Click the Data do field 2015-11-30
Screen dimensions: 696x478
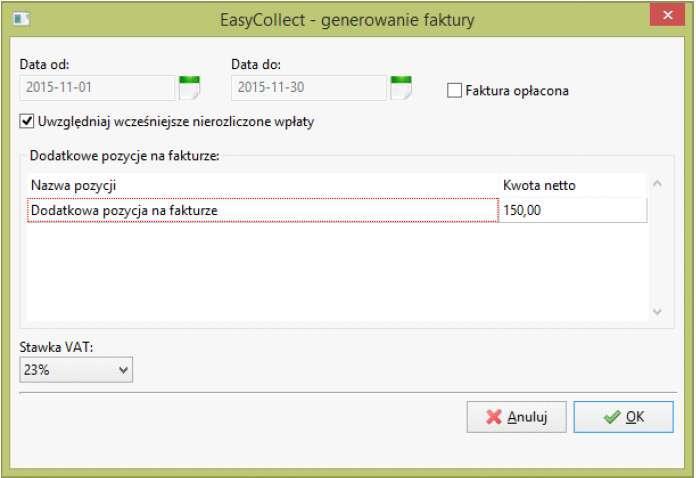[309, 87]
